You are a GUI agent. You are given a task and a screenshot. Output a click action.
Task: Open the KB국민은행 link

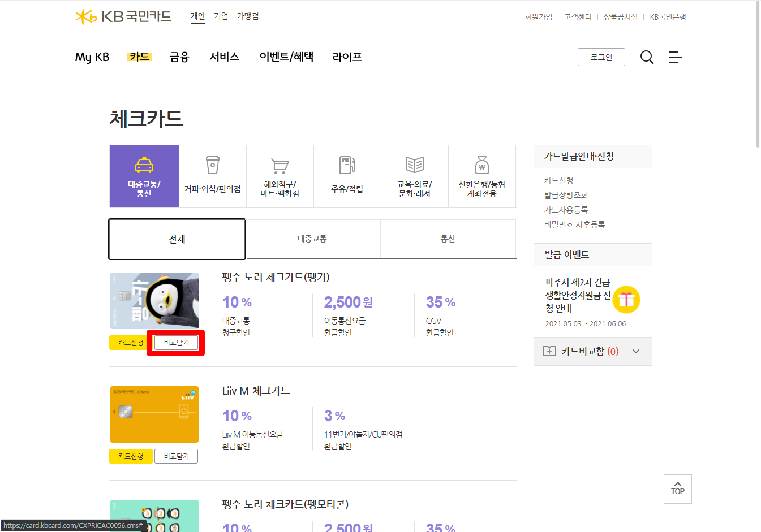pos(668,17)
